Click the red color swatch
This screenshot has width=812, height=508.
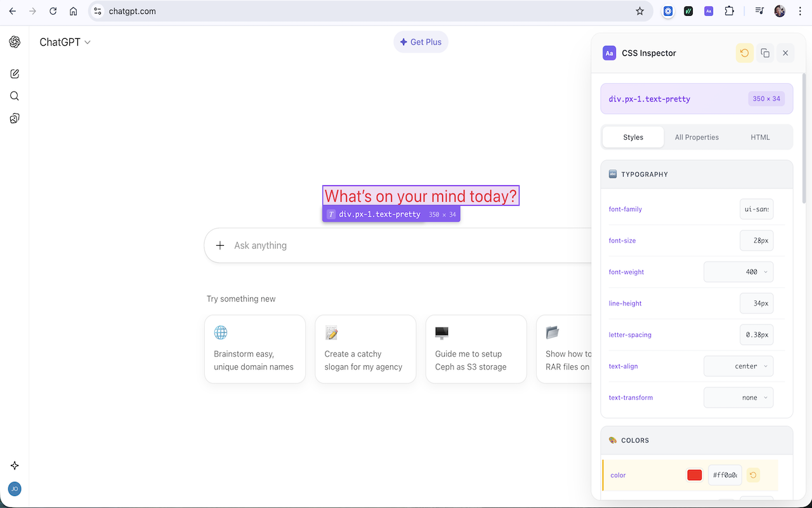coord(695,475)
